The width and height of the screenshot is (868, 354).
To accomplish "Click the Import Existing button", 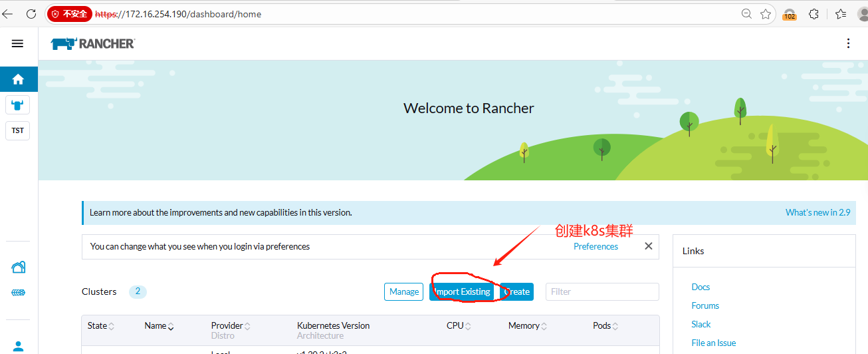I will (x=462, y=291).
